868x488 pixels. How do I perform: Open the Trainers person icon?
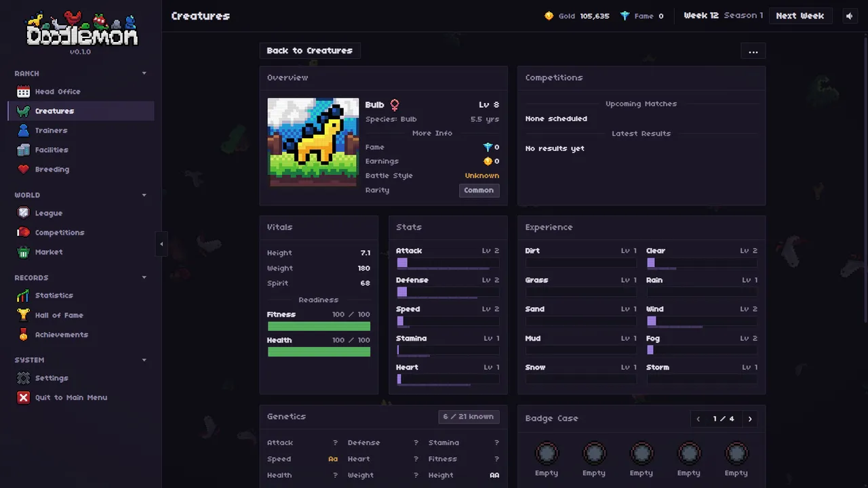[x=24, y=130]
